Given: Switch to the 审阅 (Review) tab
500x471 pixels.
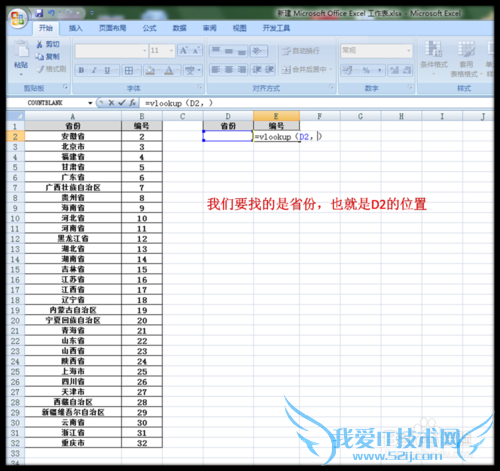Looking at the screenshot, I should tap(210, 28).
